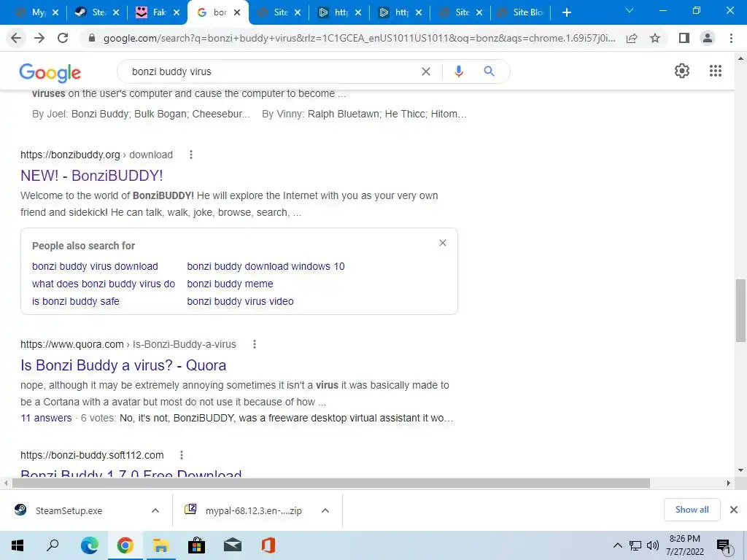Viewport: 747px width, 560px height.
Task: Open the volume control in tray
Action: [x=653, y=545]
